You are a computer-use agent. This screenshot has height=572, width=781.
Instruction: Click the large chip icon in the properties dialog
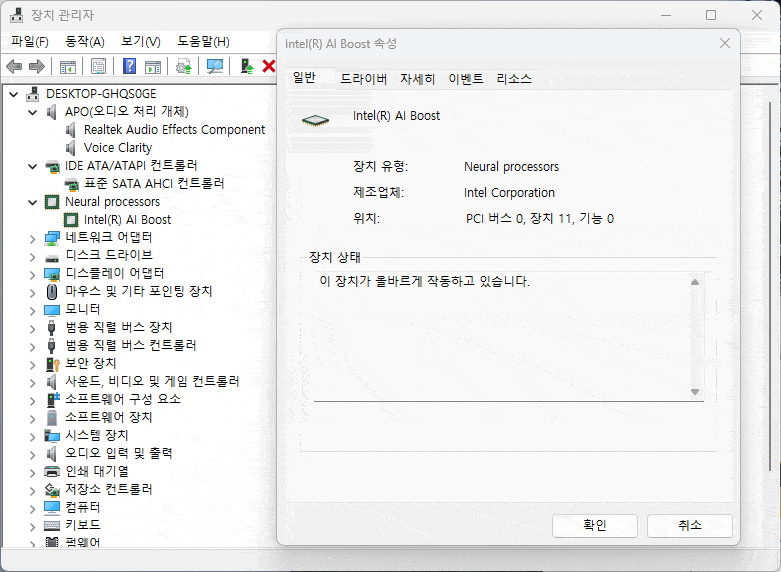[315, 120]
